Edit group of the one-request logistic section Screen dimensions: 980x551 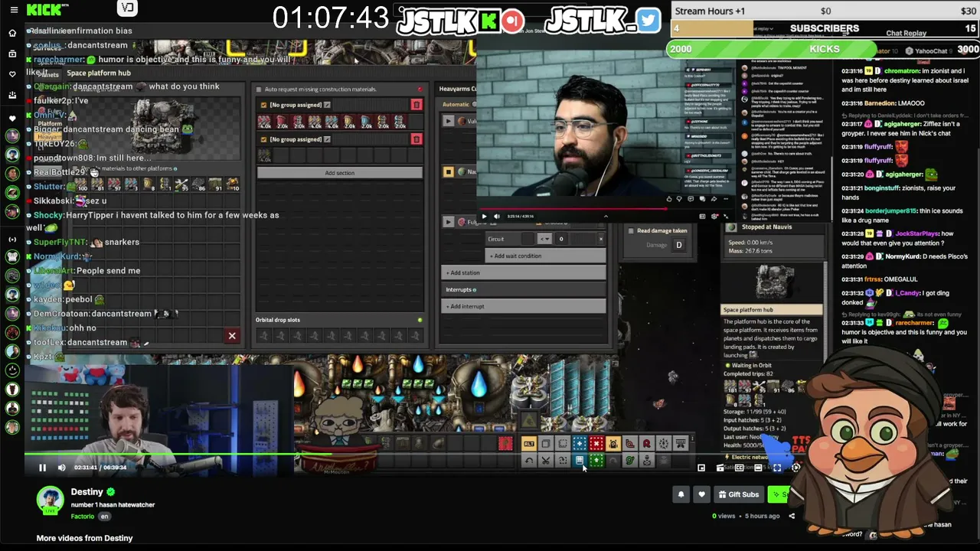click(327, 139)
